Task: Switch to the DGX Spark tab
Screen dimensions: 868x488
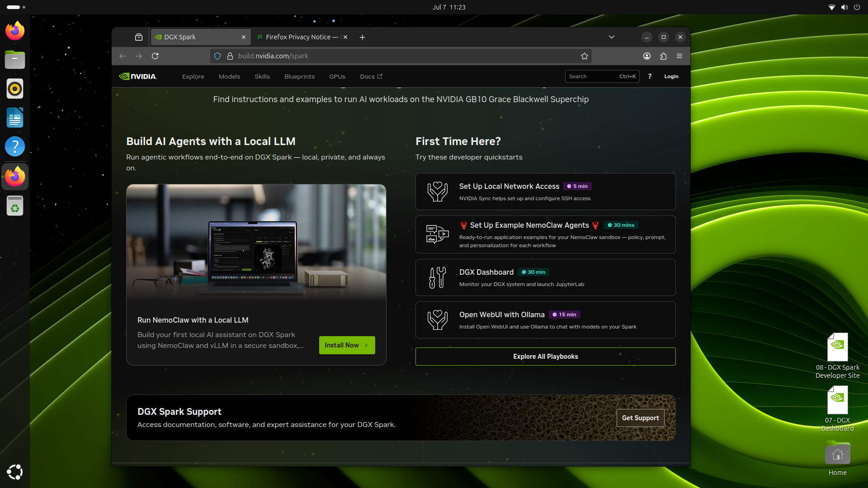Action: [201, 37]
